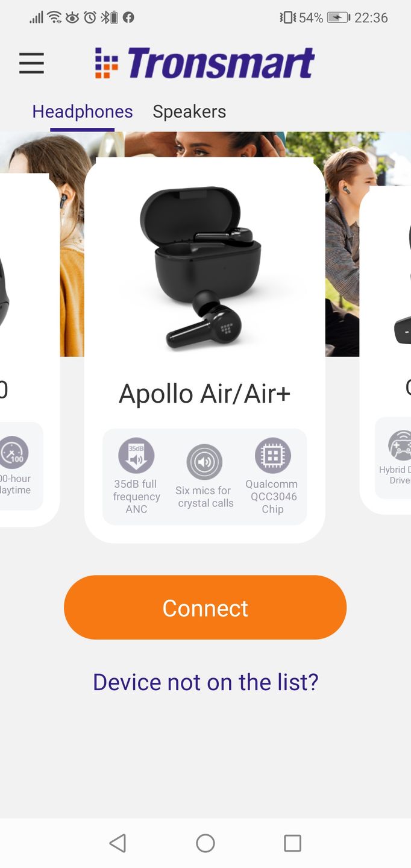Screen dimensions: 411x868
Task: Open recent apps with square button
Action: pyautogui.click(x=292, y=843)
